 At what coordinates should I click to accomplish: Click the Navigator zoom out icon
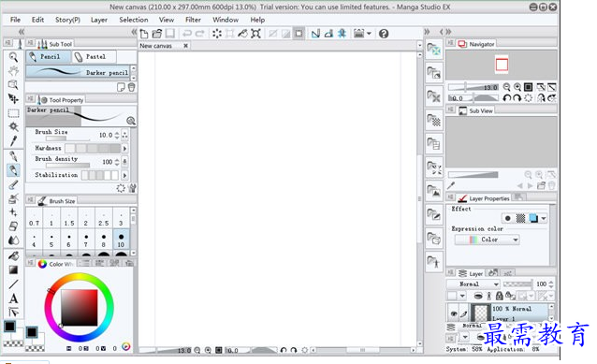pyautogui.click(x=506, y=87)
